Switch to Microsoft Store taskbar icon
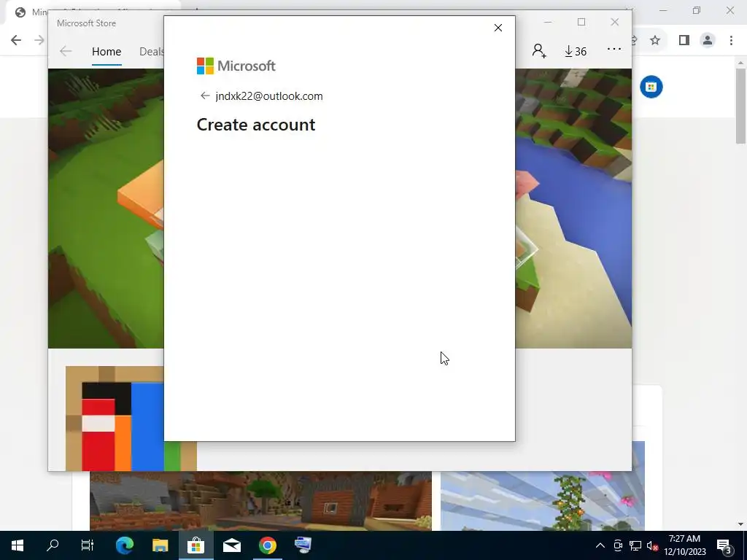 tap(196, 545)
